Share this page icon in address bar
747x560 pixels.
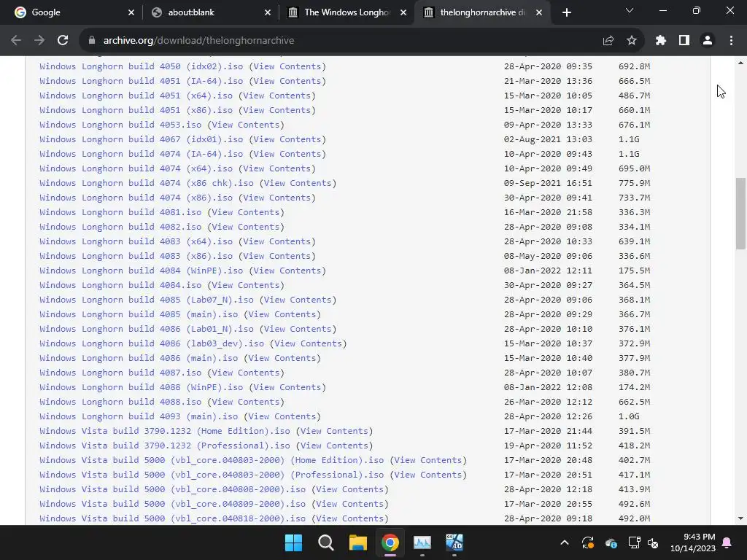point(608,41)
